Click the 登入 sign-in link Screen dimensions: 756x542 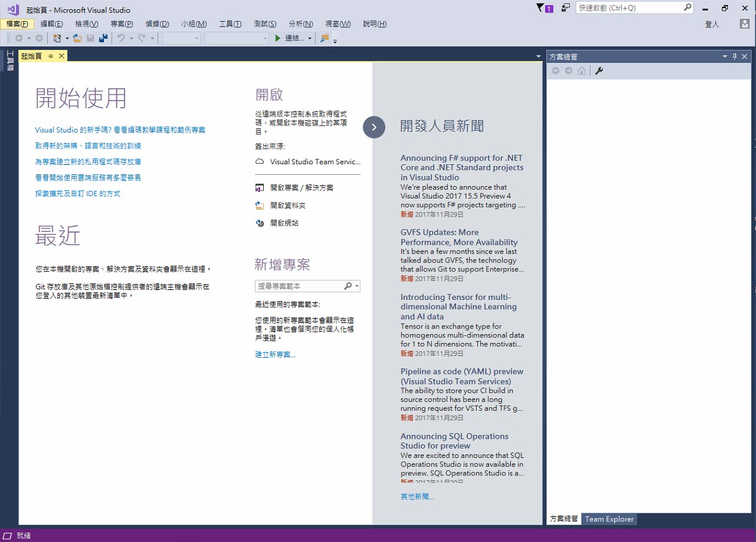pyautogui.click(x=712, y=24)
